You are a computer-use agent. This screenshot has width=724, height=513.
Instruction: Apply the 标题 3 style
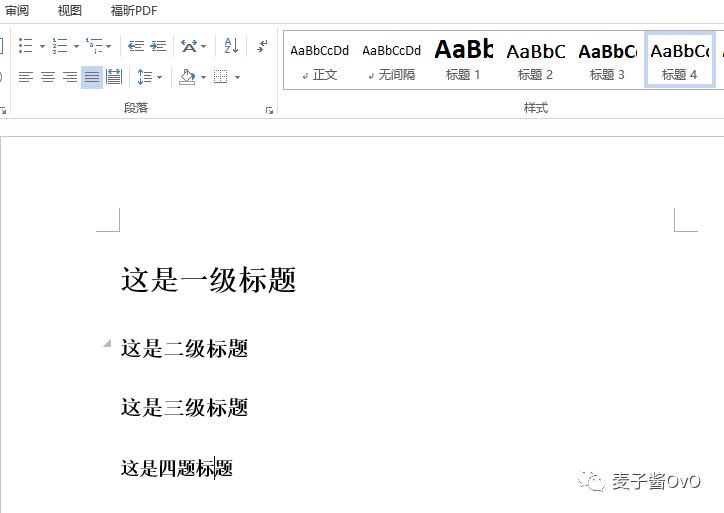coord(608,60)
